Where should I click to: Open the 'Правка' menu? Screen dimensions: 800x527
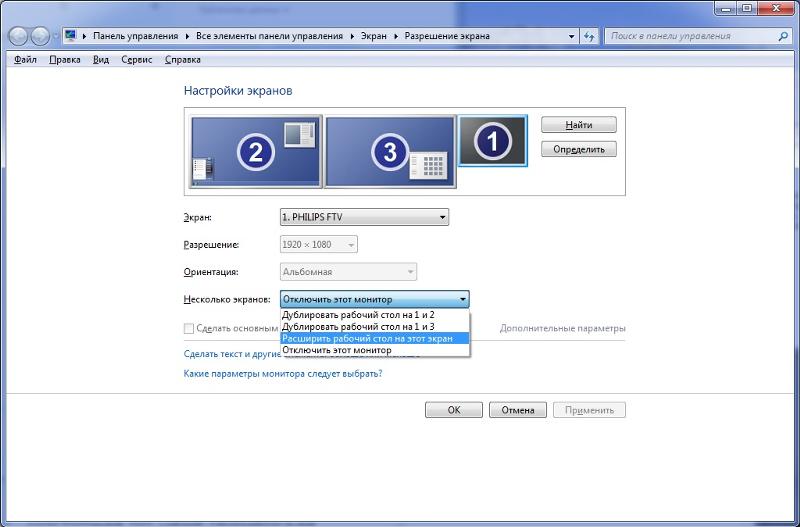65,60
